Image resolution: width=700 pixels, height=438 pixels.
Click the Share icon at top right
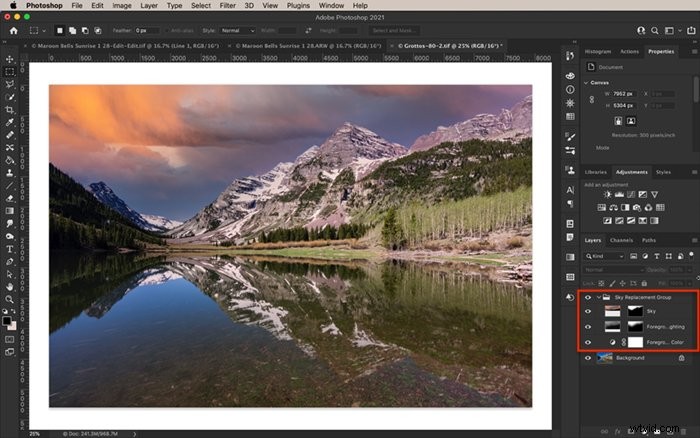(691, 30)
